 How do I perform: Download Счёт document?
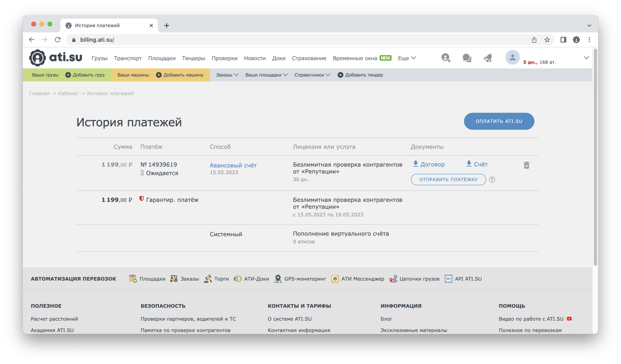coord(477,164)
